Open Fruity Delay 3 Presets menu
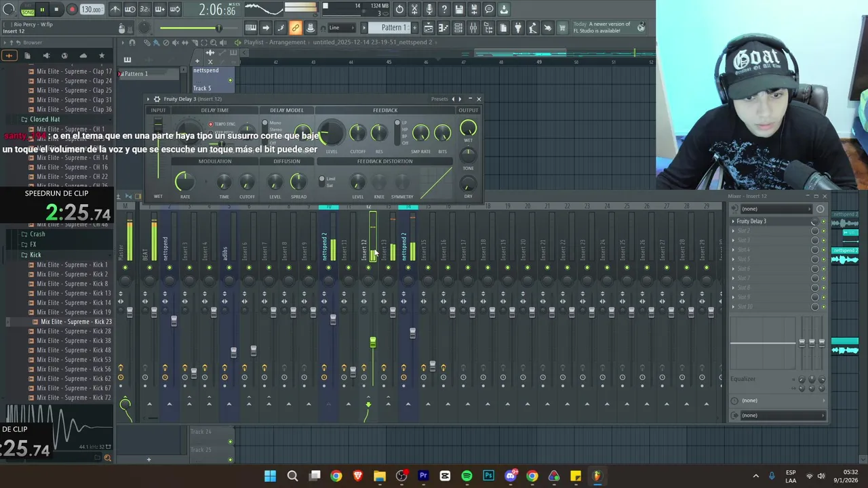The height and width of the screenshot is (488, 868). tap(439, 99)
